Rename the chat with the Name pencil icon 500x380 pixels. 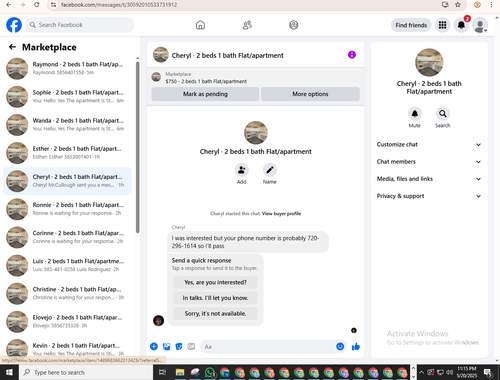pos(270,170)
